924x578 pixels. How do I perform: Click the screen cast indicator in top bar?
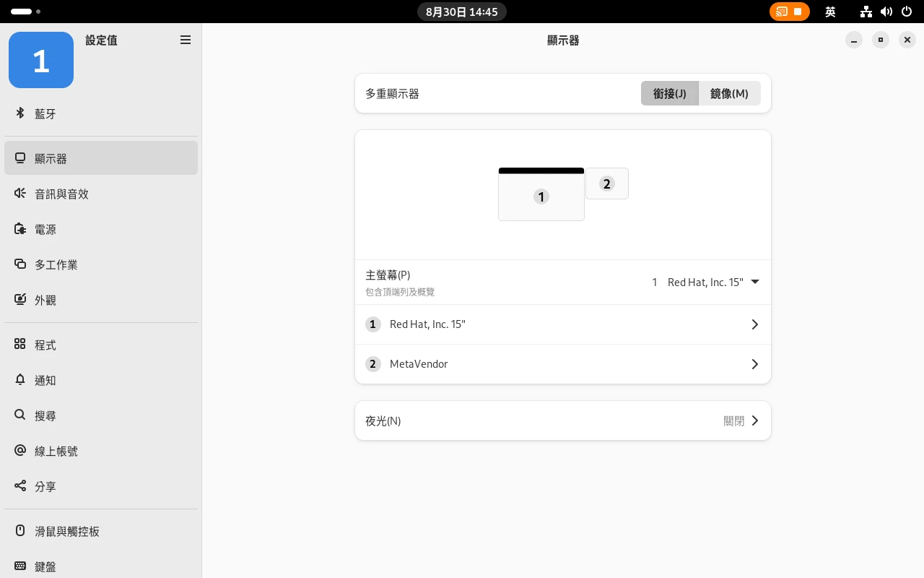pos(789,12)
